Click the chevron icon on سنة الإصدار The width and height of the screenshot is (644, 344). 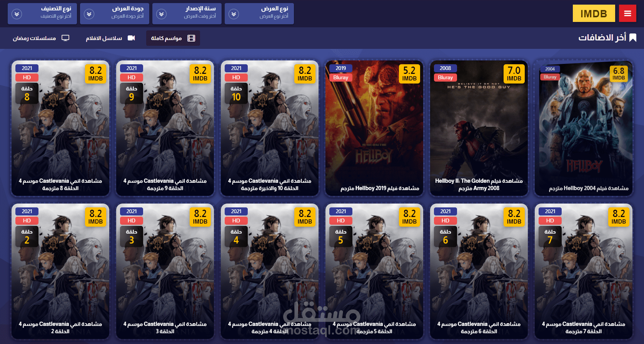(161, 14)
